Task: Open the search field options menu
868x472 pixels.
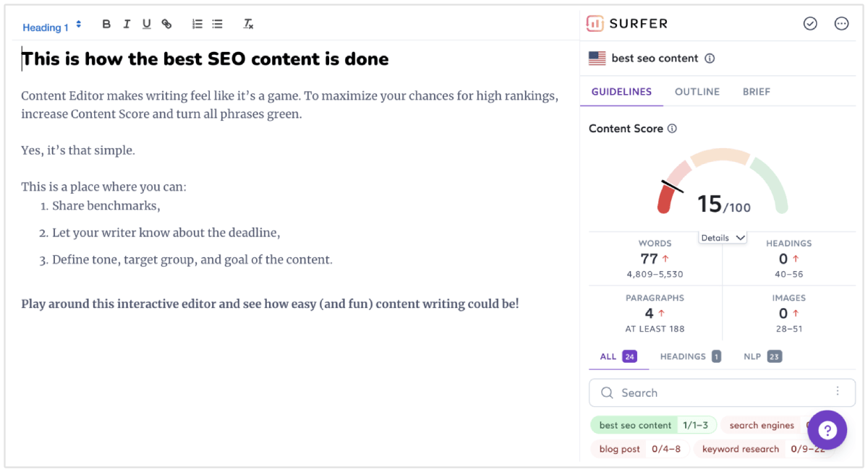Action: tap(838, 391)
